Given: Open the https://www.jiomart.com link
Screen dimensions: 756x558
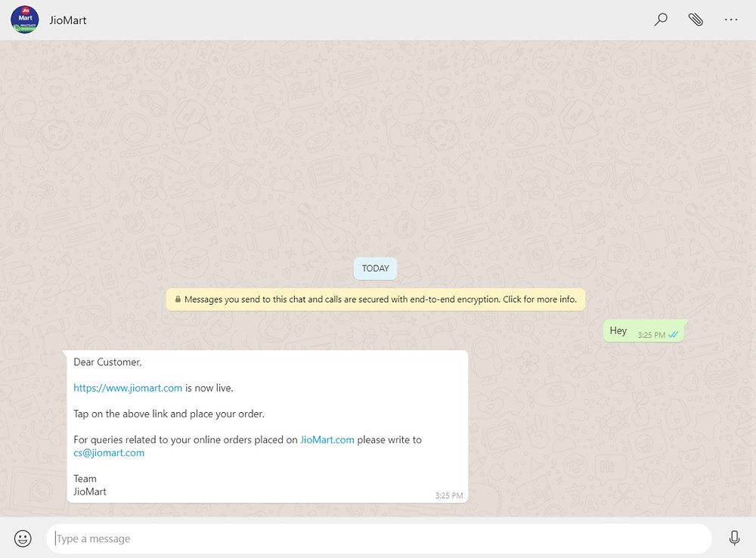Looking at the screenshot, I should pyautogui.click(x=128, y=388).
